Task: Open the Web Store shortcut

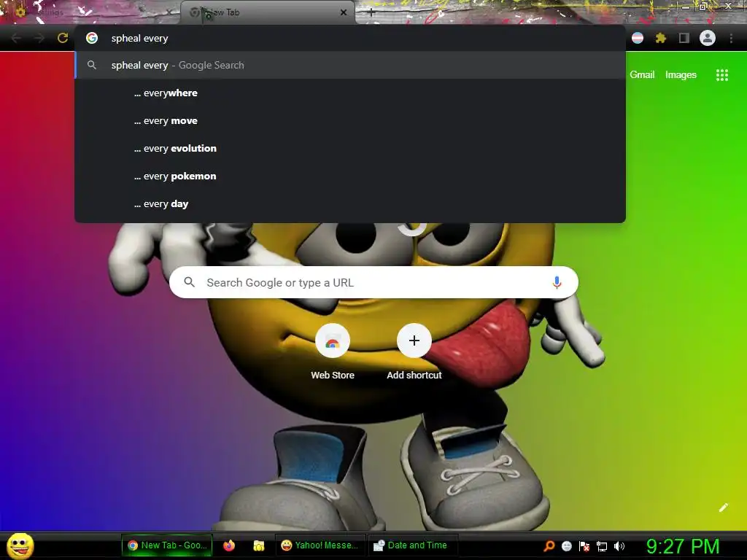Action: [333, 352]
